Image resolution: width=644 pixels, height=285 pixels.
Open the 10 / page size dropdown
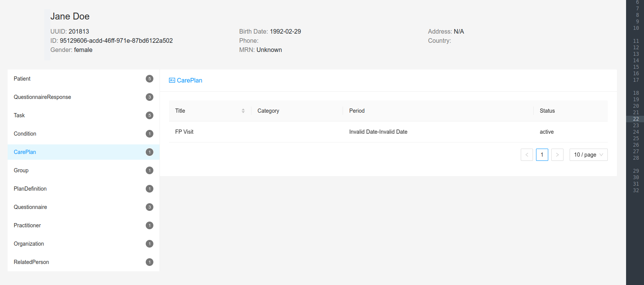(x=589, y=155)
